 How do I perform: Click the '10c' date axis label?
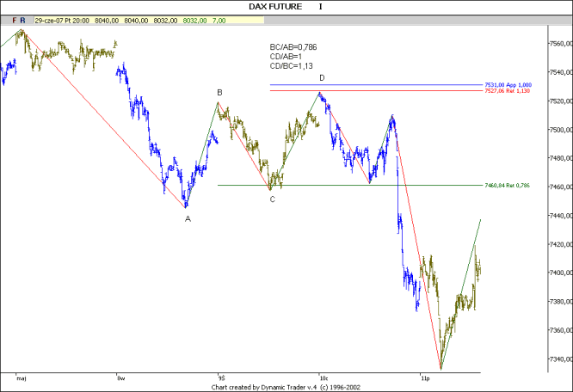[323, 377]
